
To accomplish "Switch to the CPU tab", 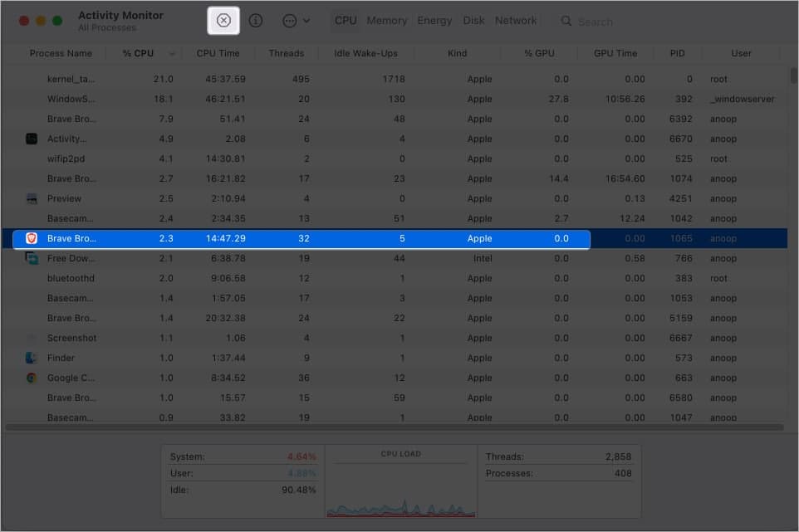I will [346, 21].
